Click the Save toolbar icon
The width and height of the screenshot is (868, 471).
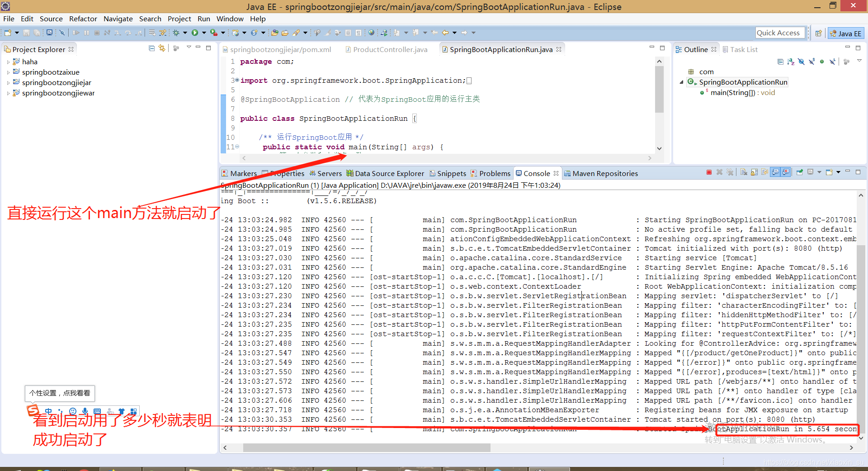(x=26, y=33)
